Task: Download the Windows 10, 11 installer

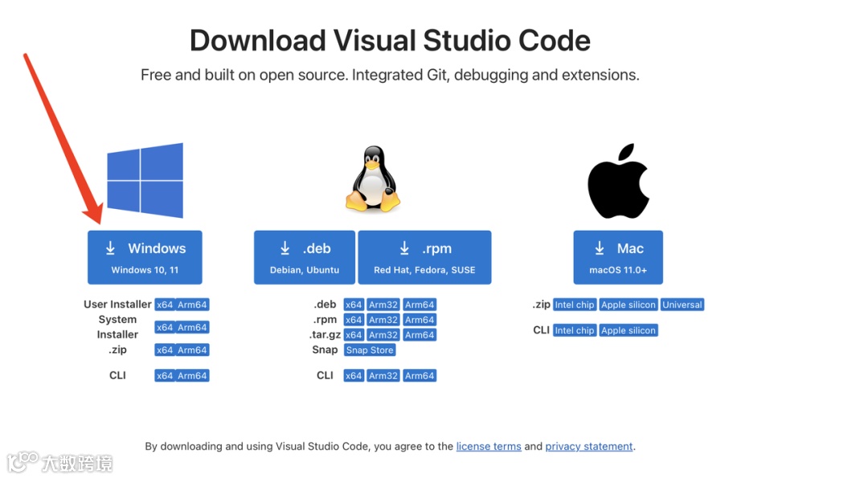Action: pyautogui.click(x=145, y=257)
